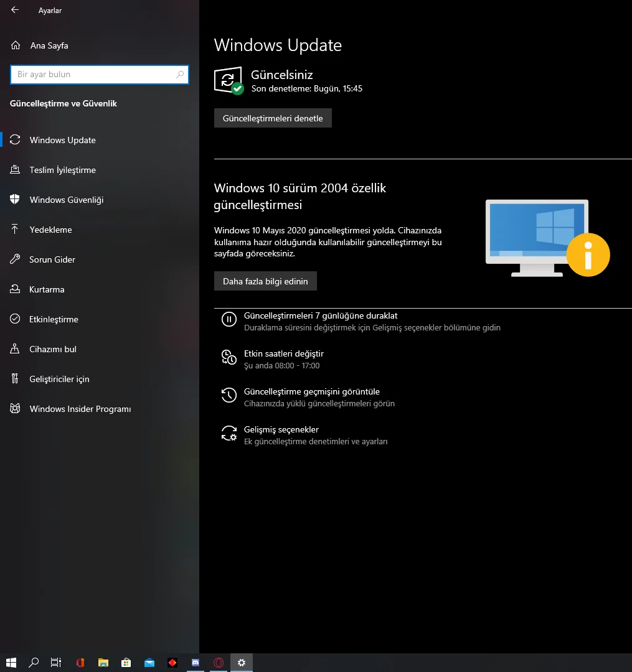This screenshot has height=672, width=632.
Task: Open Discord from taskbar
Action: pyautogui.click(x=196, y=663)
